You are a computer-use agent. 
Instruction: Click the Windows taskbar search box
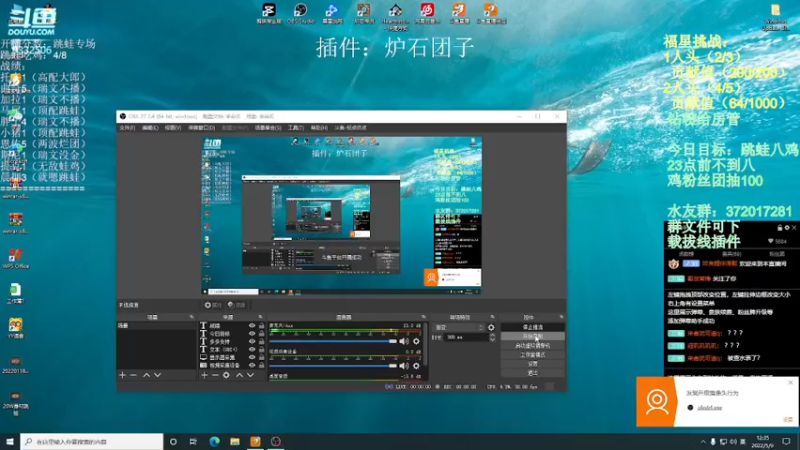[92, 441]
